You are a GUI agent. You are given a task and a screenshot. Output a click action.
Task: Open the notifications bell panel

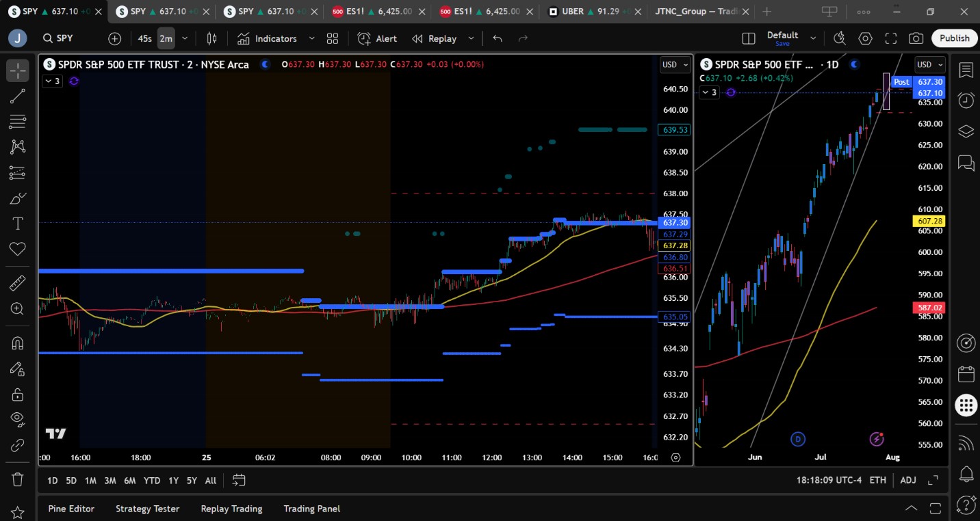966,473
